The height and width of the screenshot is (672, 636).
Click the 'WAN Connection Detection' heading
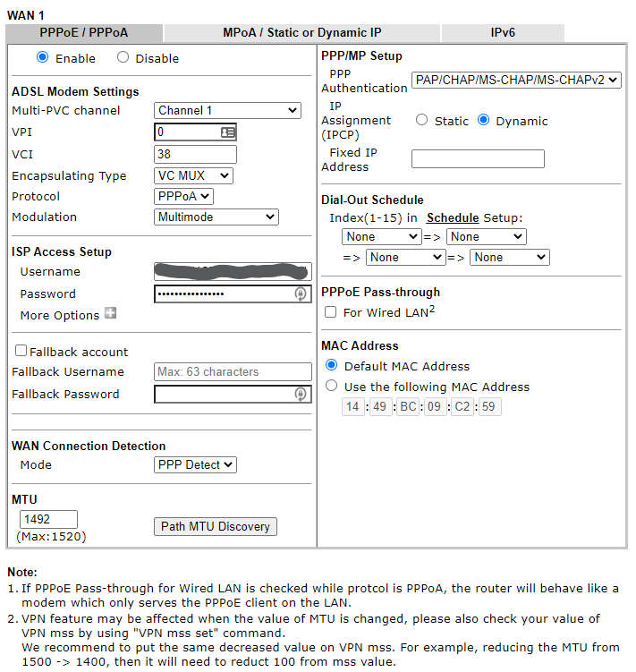pos(89,446)
